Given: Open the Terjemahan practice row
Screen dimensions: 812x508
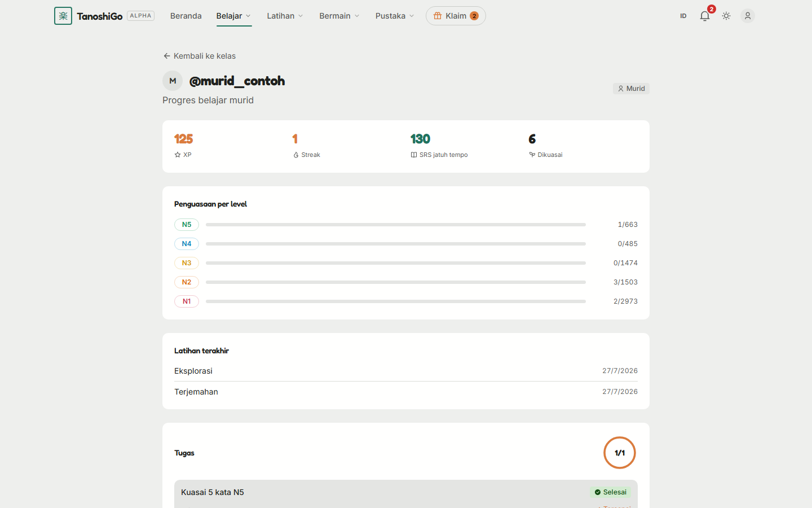Looking at the screenshot, I should (406, 392).
